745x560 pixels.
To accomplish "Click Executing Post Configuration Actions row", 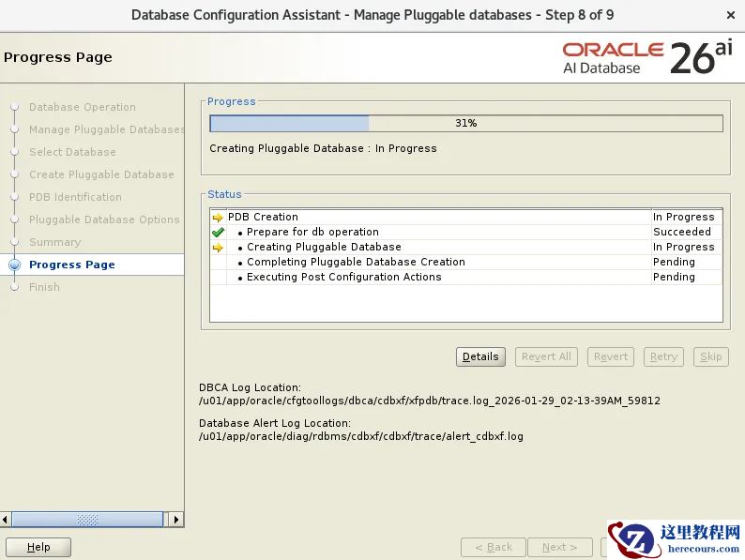I will (x=465, y=277).
